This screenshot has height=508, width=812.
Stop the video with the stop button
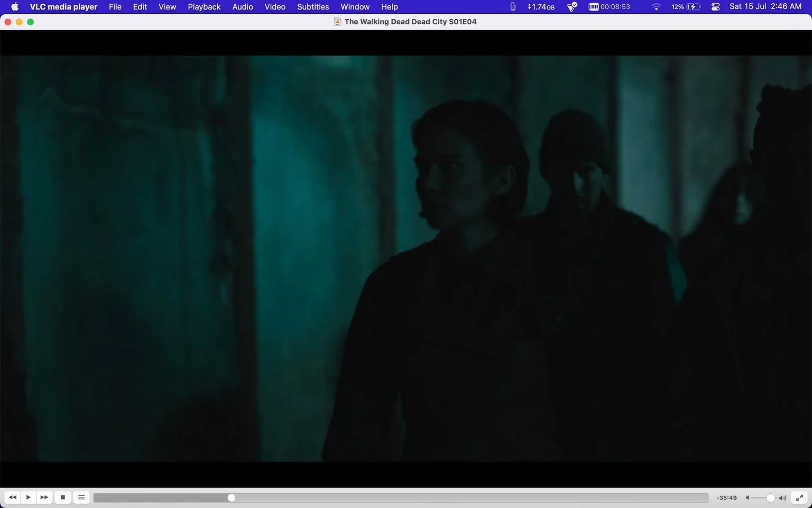coord(63,497)
